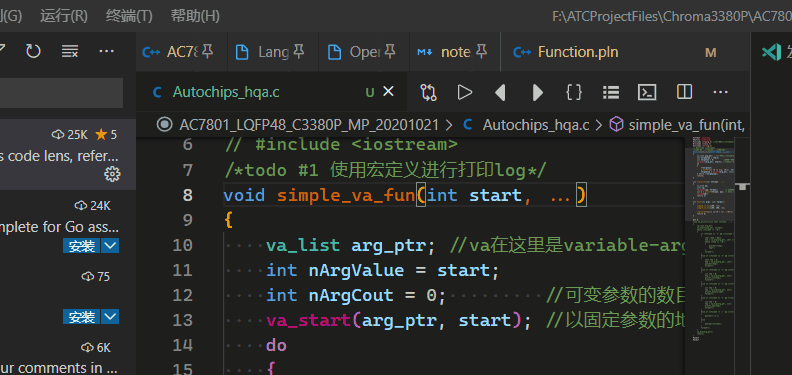This screenshot has height=375, width=792.
Task: Click the right-pointing navigate forward arrow
Action: coord(537,92)
